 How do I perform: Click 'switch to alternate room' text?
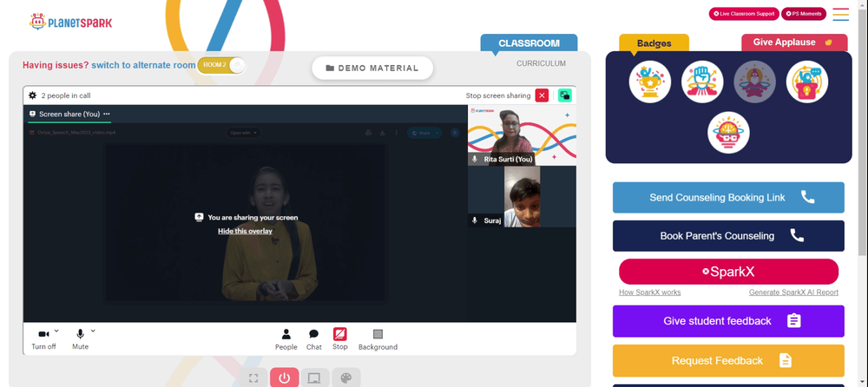pyautogui.click(x=143, y=65)
